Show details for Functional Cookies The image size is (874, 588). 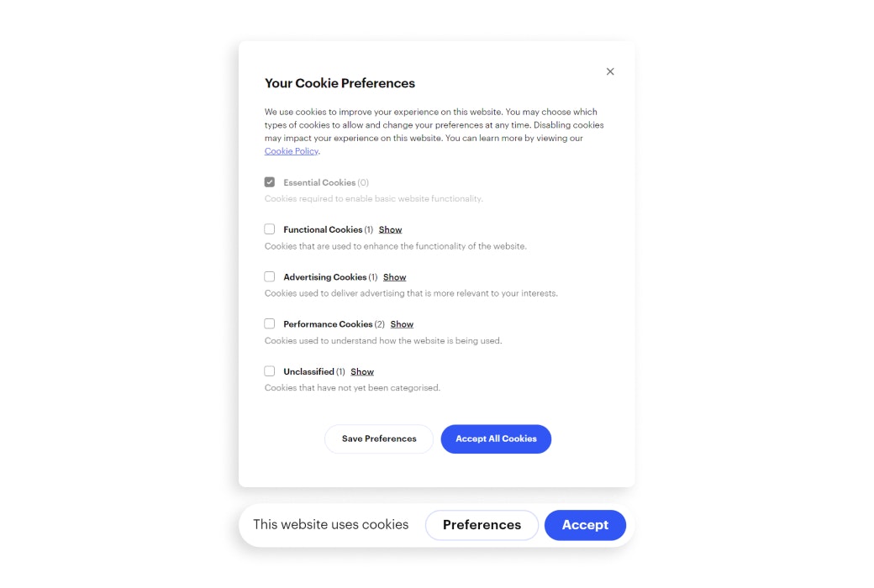pos(390,228)
